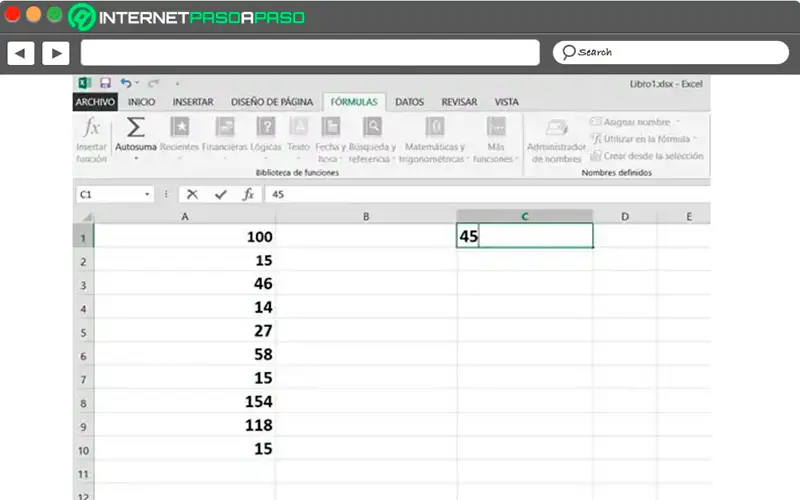Select row 5 header
The height and width of the screenshot is (500, 800).
point(83,333)
